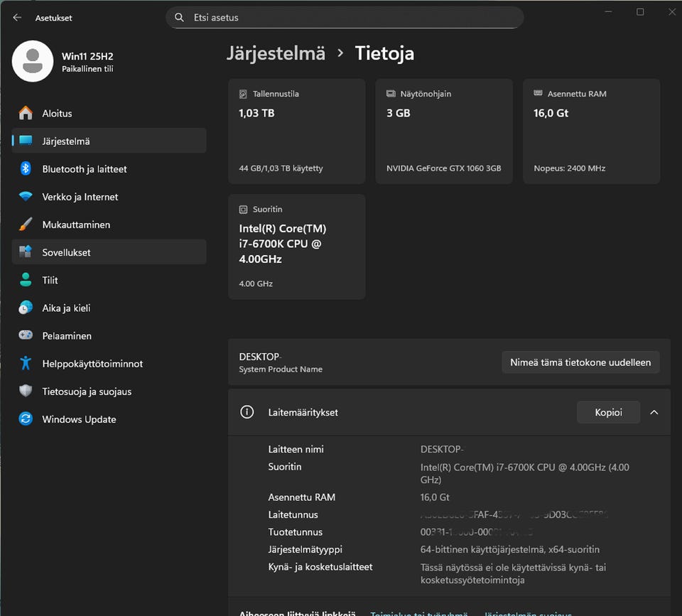Click Nimeä tämä tietokone uudelleen button
682x616 pixels.
580,362
